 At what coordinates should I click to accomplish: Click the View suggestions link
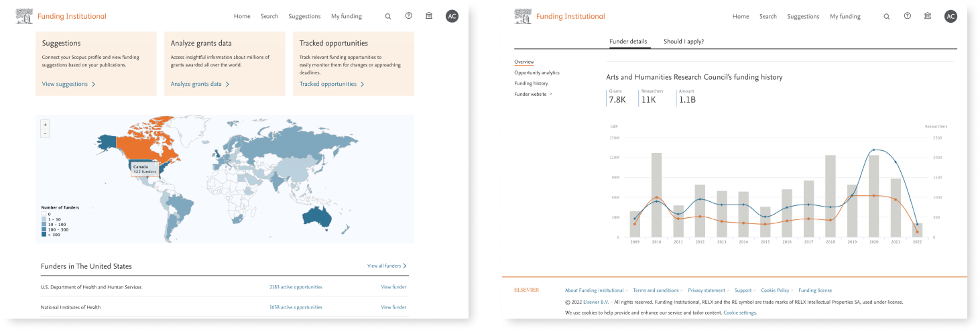pos(68,84)
